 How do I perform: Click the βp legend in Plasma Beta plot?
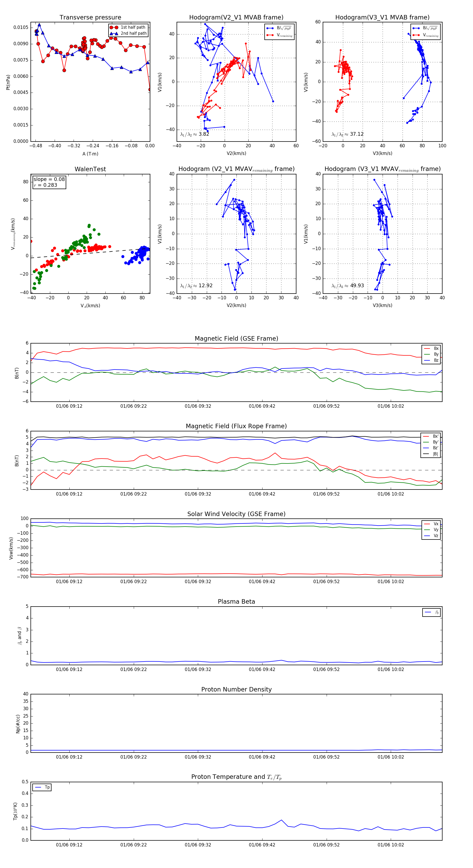431,612
